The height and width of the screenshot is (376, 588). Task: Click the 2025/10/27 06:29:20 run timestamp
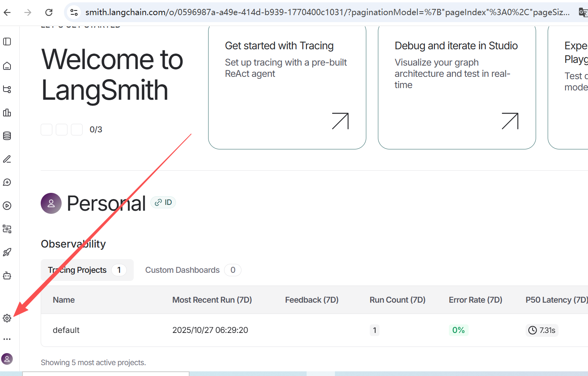210,330
